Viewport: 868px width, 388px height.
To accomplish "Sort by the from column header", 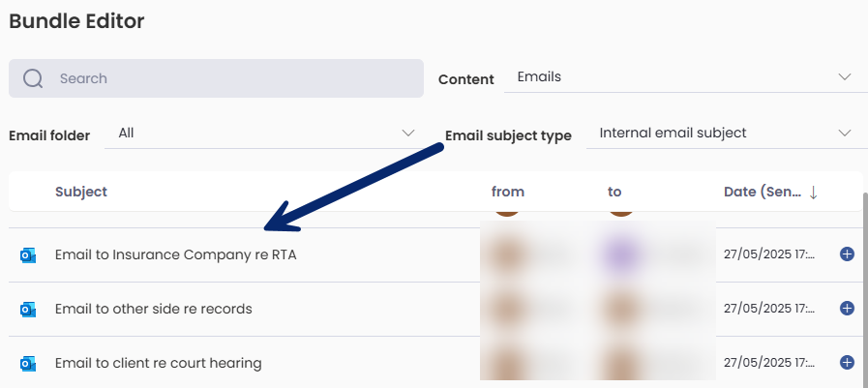I will point(508,192).
